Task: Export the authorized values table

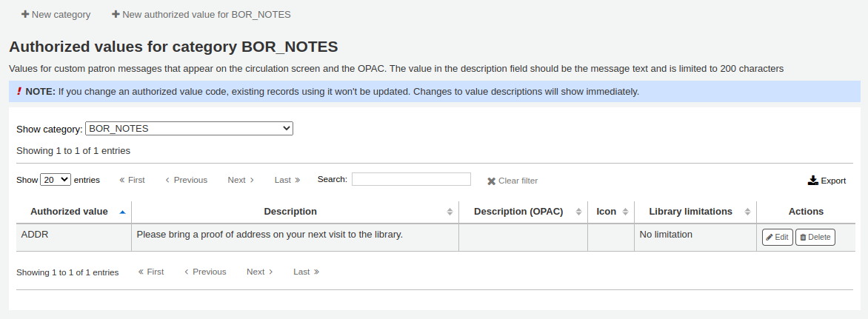Action: point(827,181)
